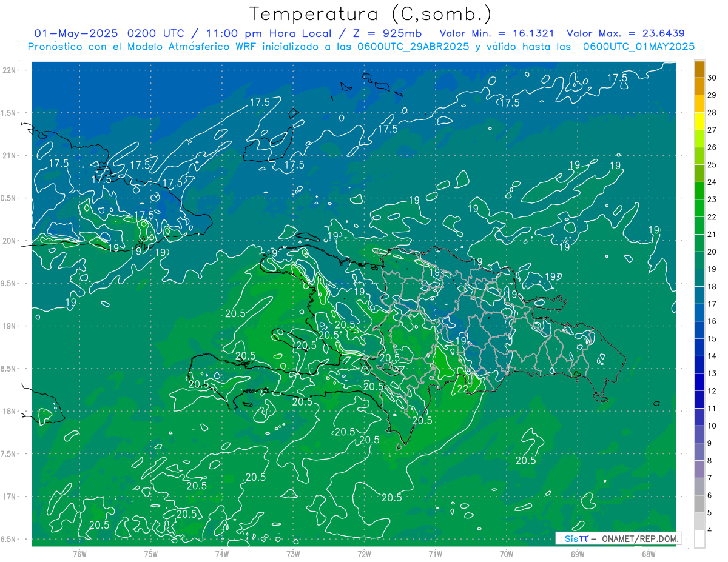Image resolution: width=728 pixels, height=562 pixels.
Task: Click color scale label "23"
Action: point(712,199)
